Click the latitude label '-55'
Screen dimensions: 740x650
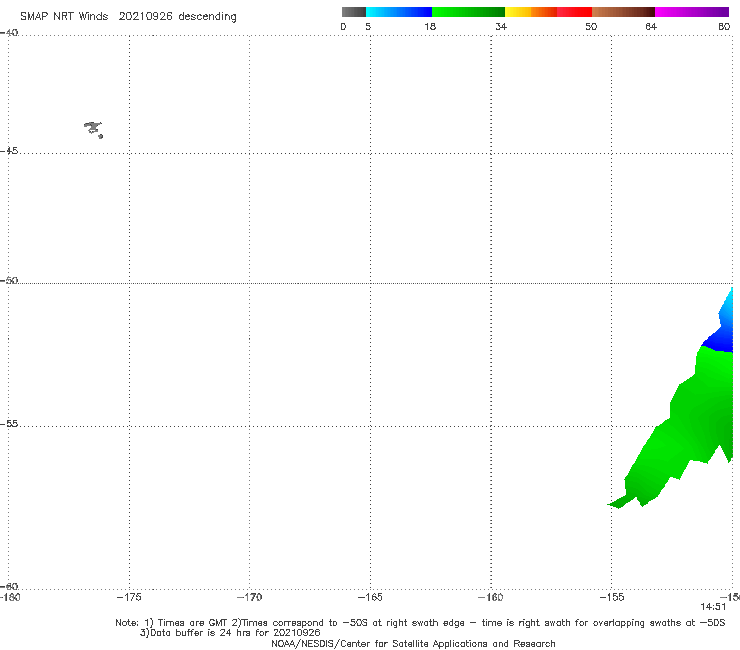click(9, 423)
